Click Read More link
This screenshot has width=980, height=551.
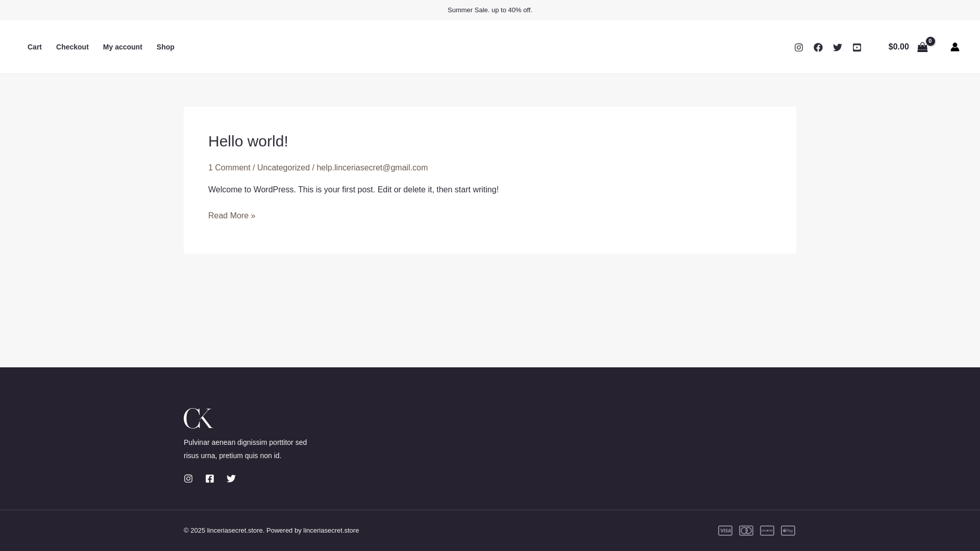(x=232, y=216)
